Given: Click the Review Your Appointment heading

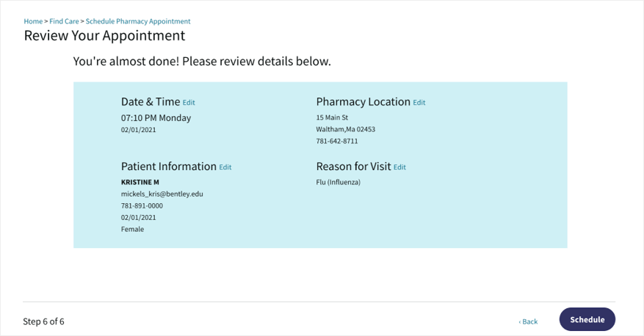Looking at the screenshot, I should [x=104, y=35].
